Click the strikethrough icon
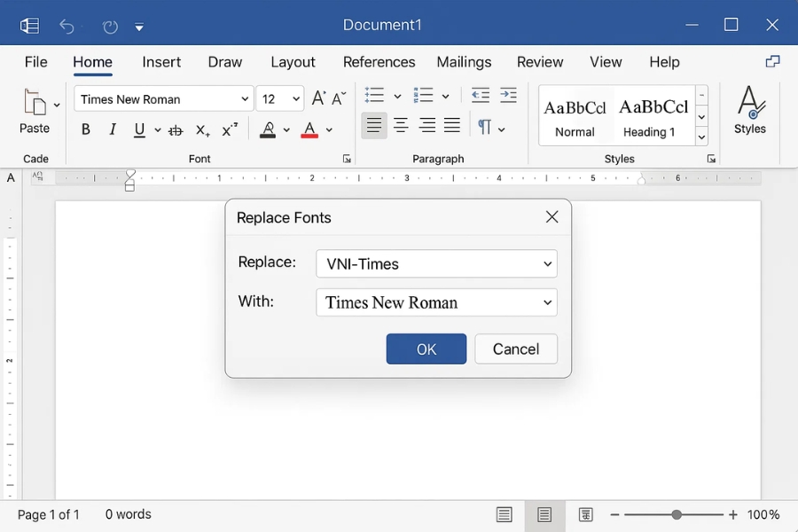The height and width of the screenshot is (532, 798). click(174, 129)
